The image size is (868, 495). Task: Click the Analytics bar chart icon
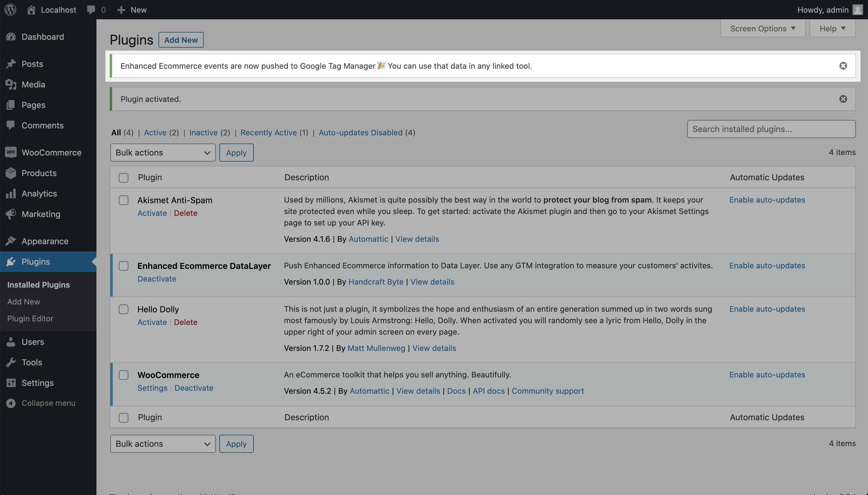pyautogui.click(x=11, y=193)
